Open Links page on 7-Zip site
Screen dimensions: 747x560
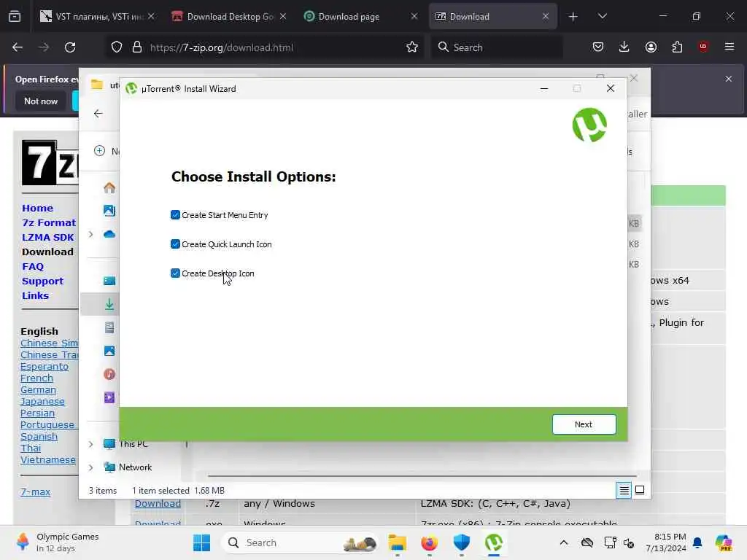[35, 296]
